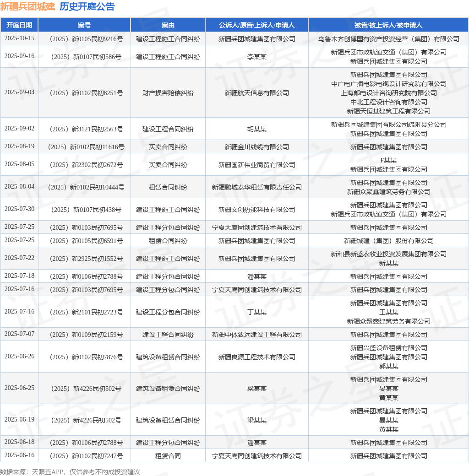Click date cell 2025-08-19
The image size is (469, 476).
(x=19, y=146)
